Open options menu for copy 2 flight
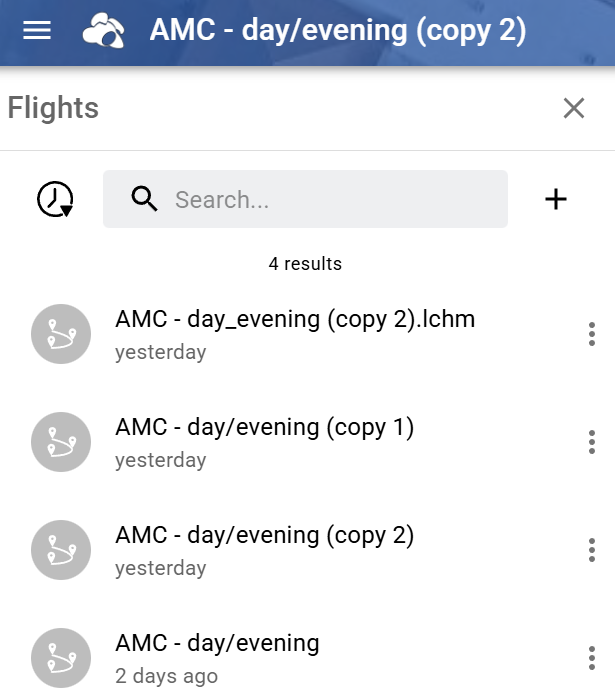This screenshot has height=698, width=615. pyautogui.click(x=592, y=550)
